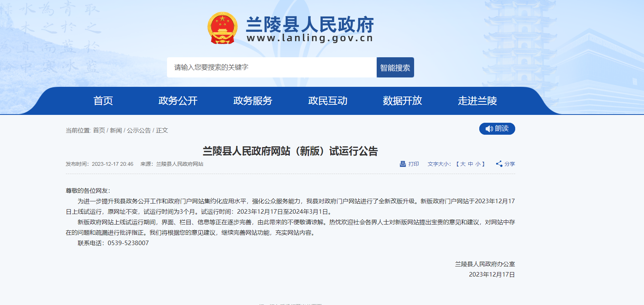
Task: Open the 政民互动 navigation tab
Action: tap(328, 101)
